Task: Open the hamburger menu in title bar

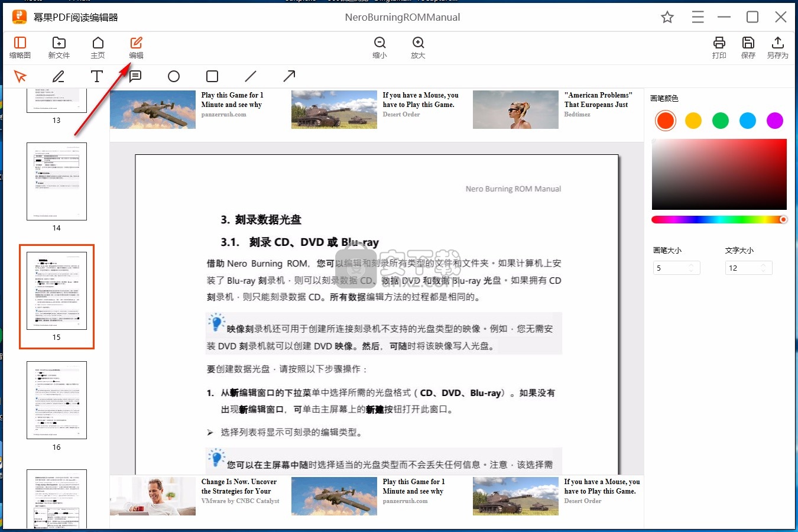Action: [698, 17]
